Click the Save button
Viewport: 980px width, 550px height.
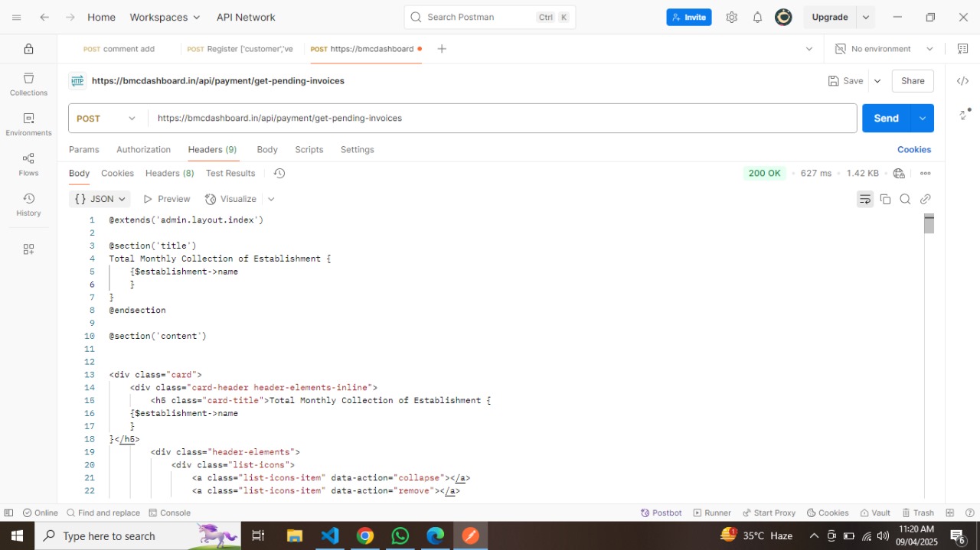(846, 81)
